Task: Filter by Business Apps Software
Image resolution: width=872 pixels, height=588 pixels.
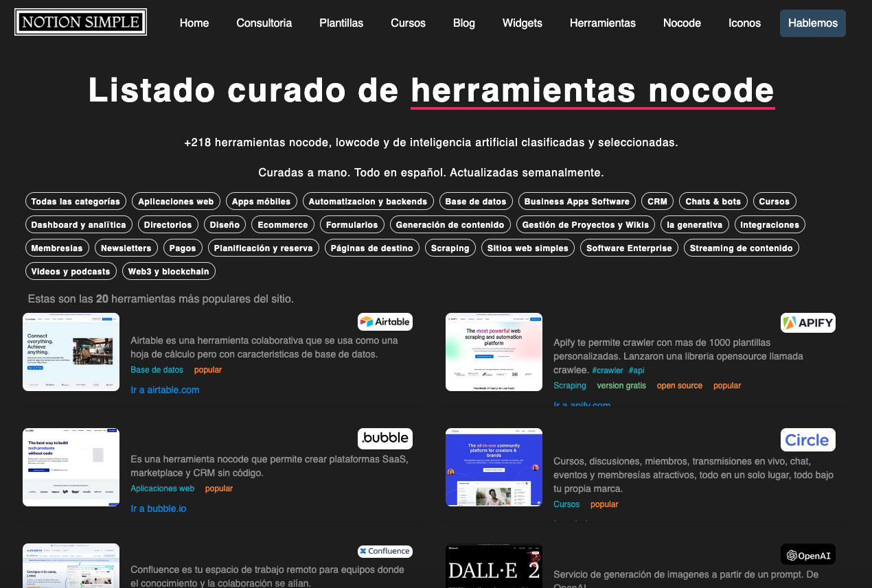Action: 577,201
